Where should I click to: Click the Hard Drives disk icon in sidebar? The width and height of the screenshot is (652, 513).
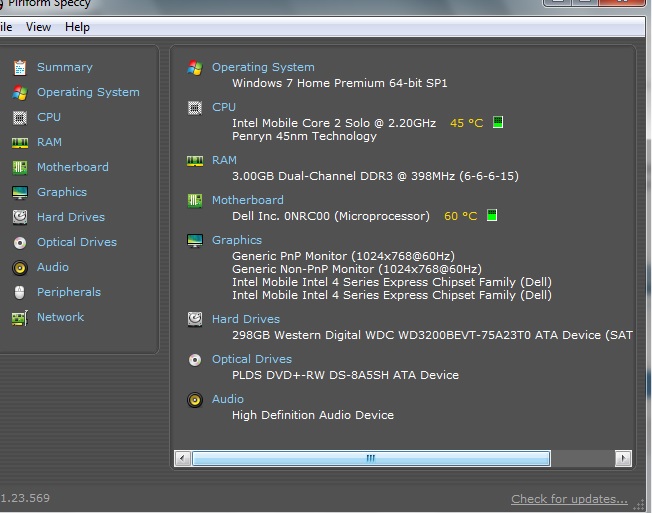pos(20,217)
